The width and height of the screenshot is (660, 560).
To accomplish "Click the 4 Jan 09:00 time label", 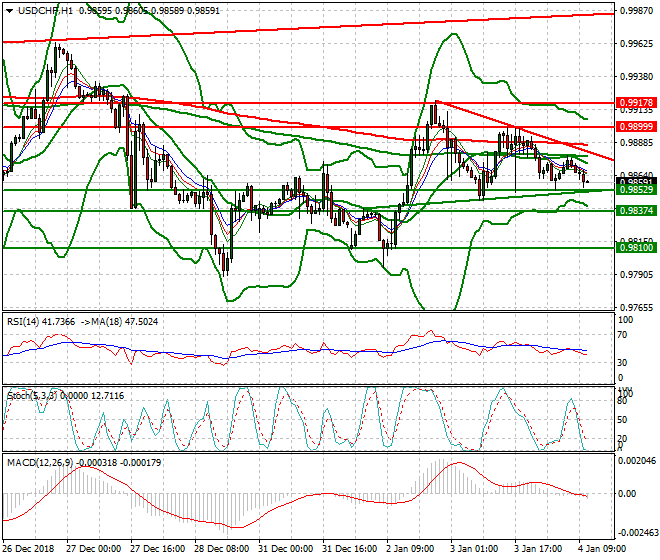I will [602, 549].
